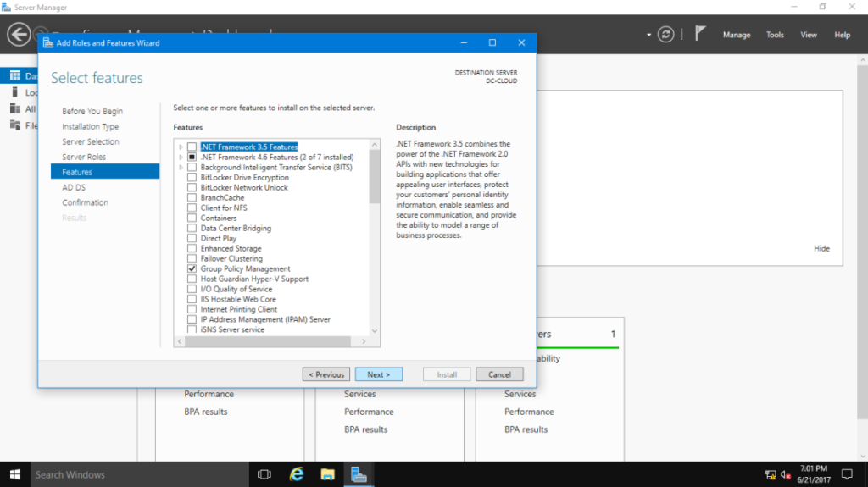
Task: Click Server Manager taskbar icon
Action: [x=359, y=474]
